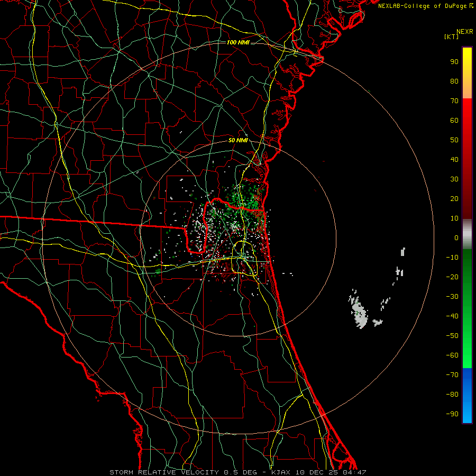Click the [KT] units label

point(452,36)
